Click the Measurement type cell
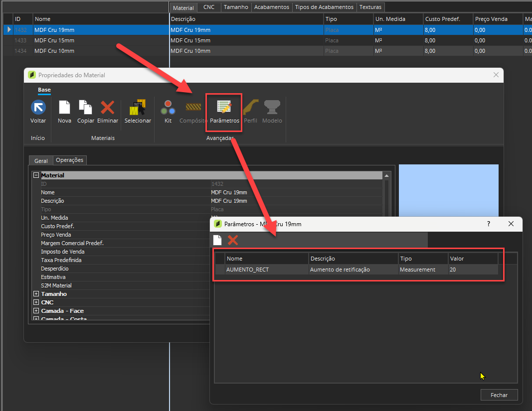Screen dimensions: 532x411 423,270
